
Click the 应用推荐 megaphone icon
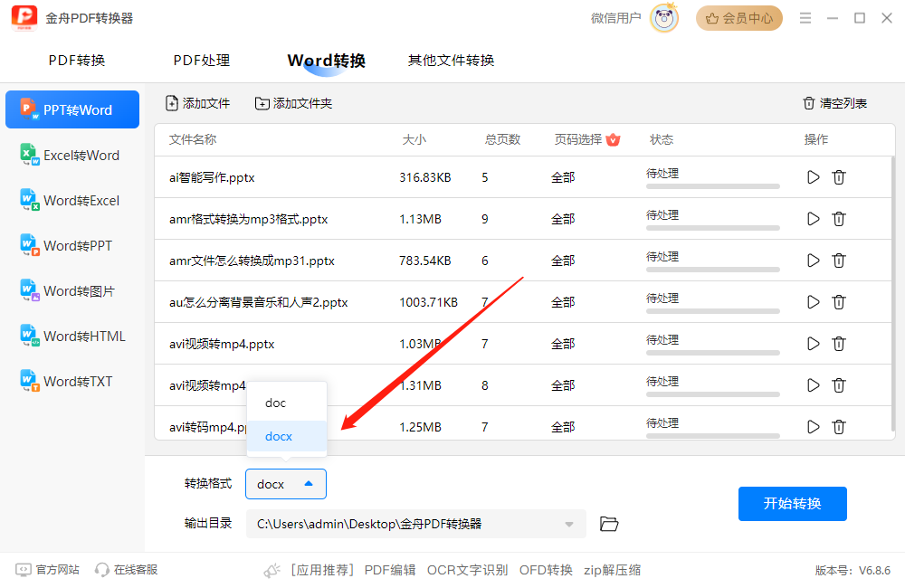[x=271, y=570]
